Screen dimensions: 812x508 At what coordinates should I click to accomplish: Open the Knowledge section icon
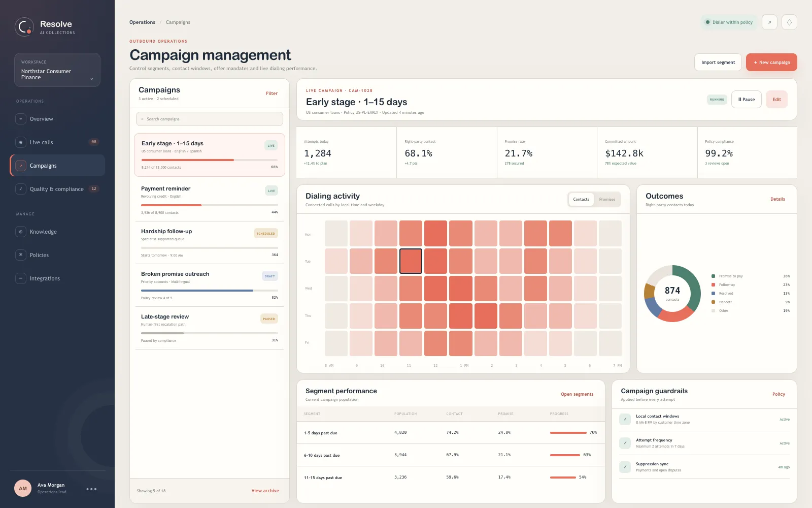(21, 232)
